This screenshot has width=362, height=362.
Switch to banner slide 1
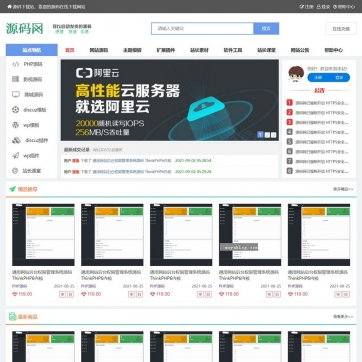click(x=260, y=135)
